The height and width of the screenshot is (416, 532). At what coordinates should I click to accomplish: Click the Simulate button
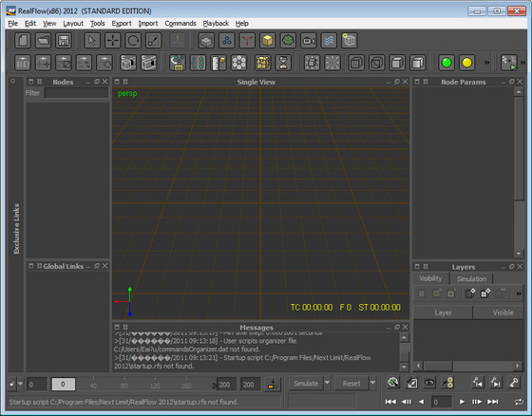(x=306, y=384)
